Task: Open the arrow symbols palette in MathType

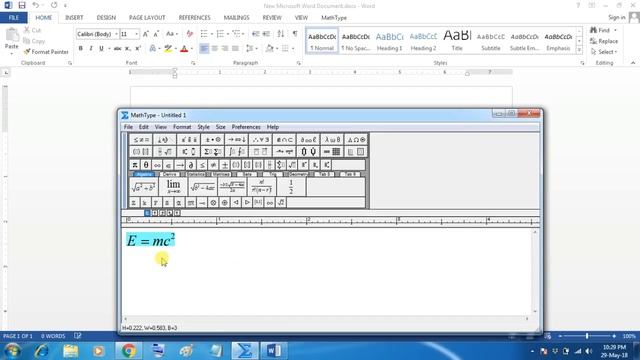Action: coord(236,140)
